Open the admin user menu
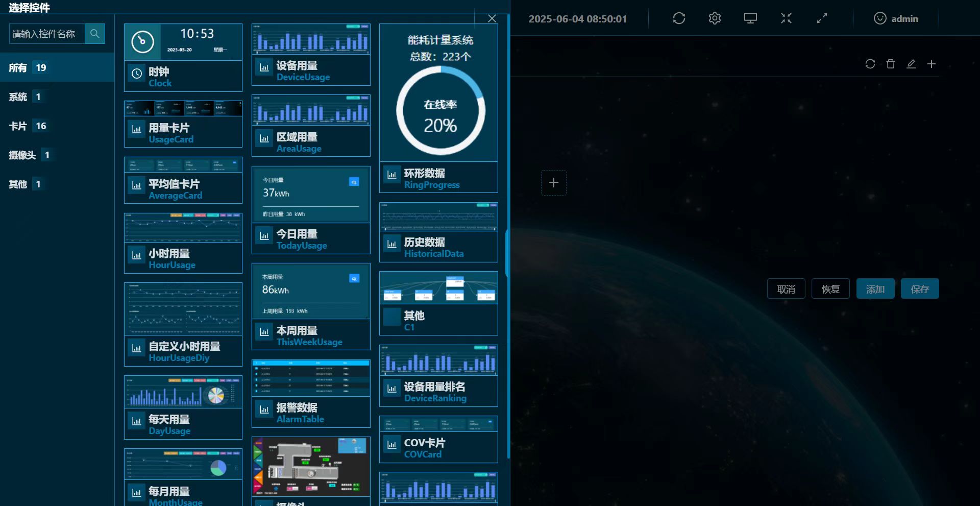 [x=896, y=18]
